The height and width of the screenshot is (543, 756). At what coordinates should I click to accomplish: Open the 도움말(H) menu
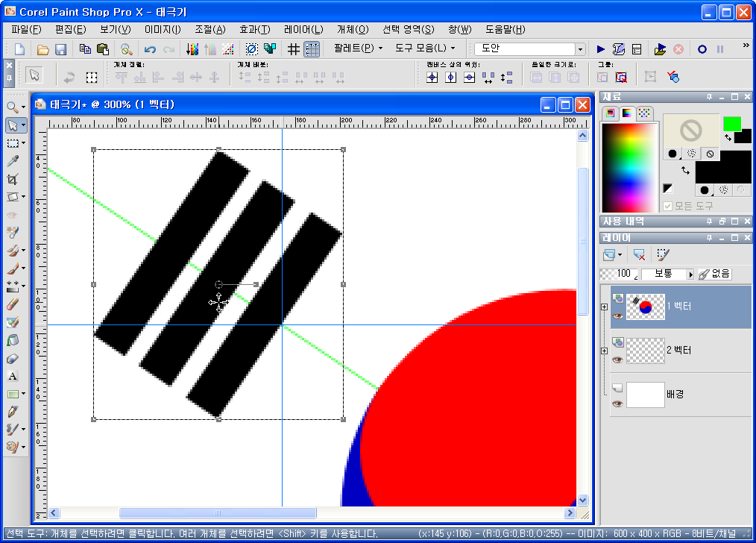click(505, 29)
